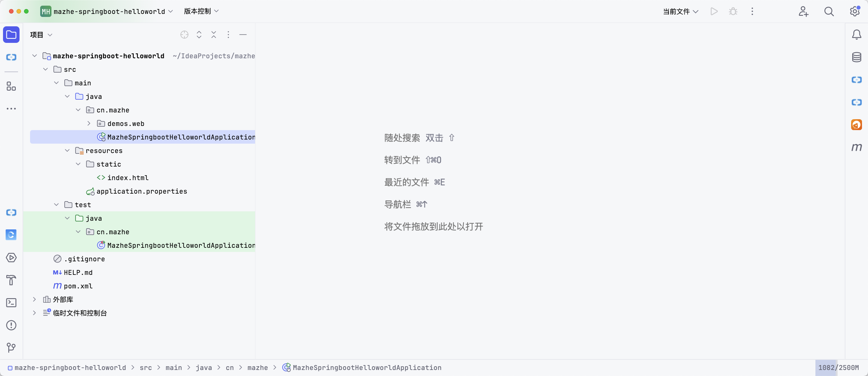Select test class MazheSpringbootHelloworldApplication under test
The height and width of the screenshot is (376, 868).
click(181, 245)
